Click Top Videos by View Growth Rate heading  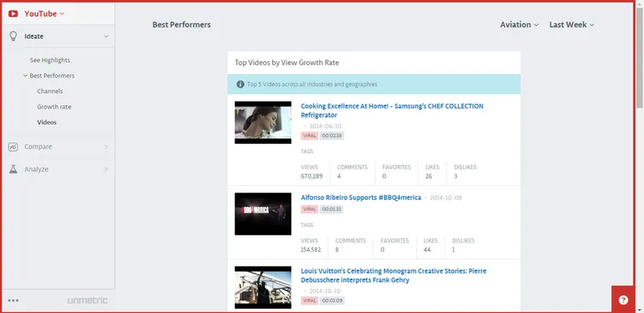coord(287,63)
